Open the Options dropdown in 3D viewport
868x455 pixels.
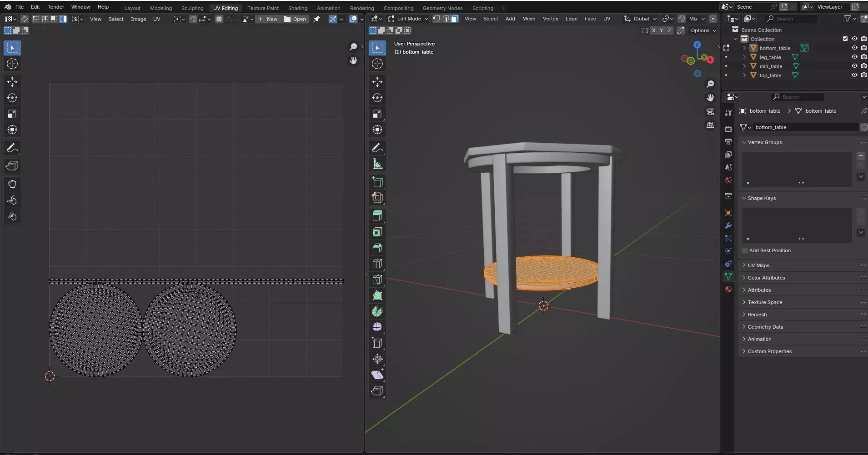coord(703,30)
